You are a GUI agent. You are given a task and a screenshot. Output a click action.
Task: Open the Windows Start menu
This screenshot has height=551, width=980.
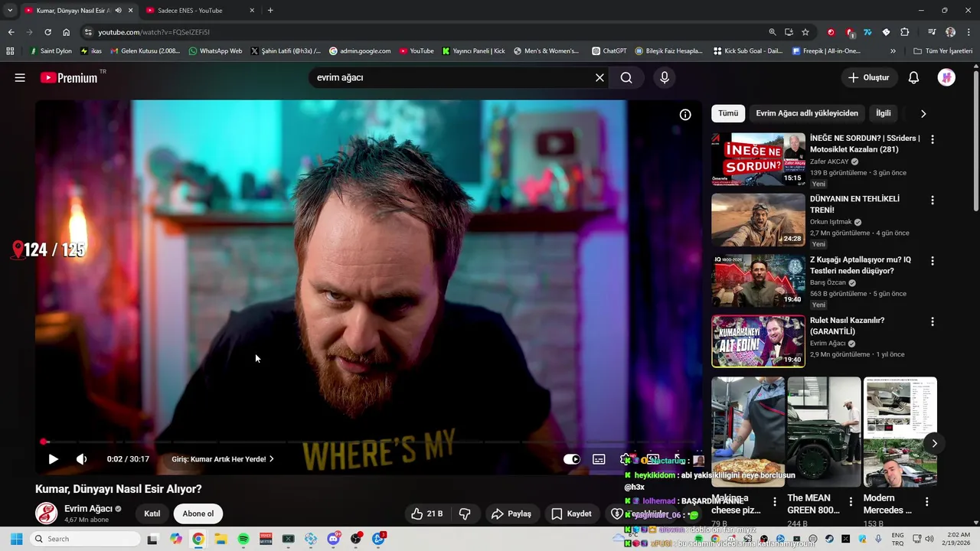coord(16,539)
